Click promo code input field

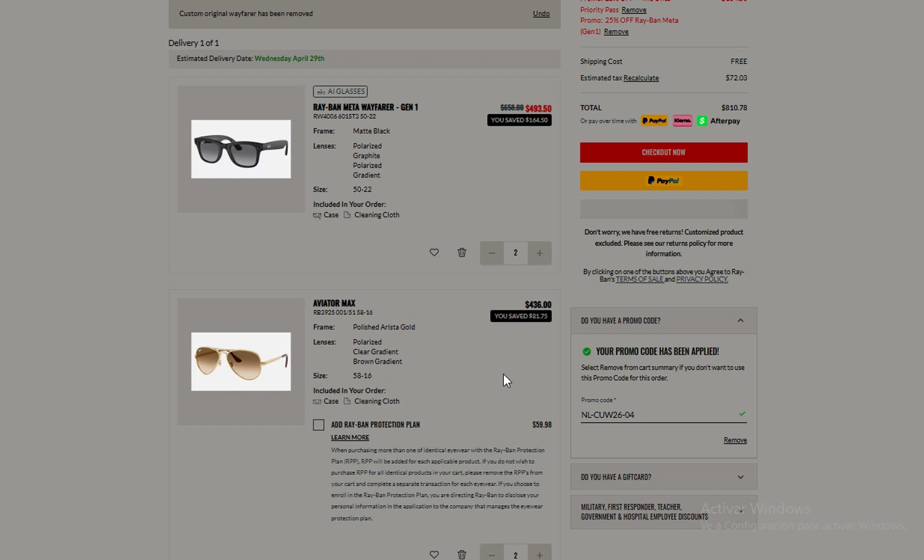pos(663,415)
